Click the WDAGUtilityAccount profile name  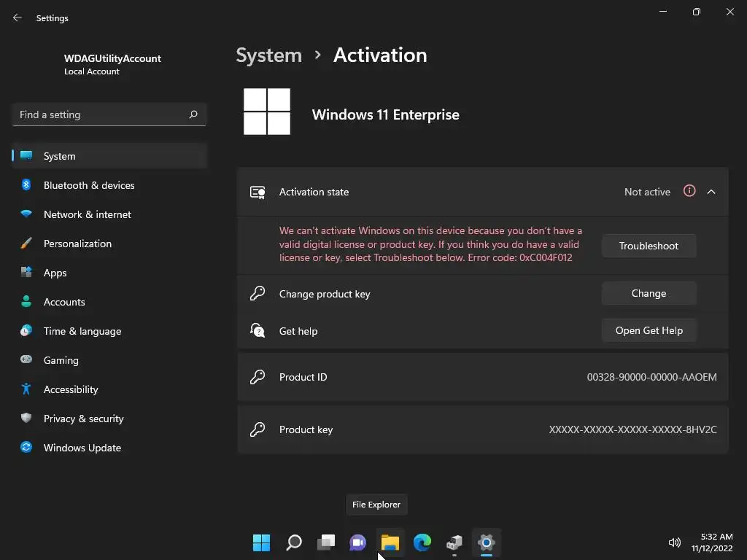click(112, 58)
